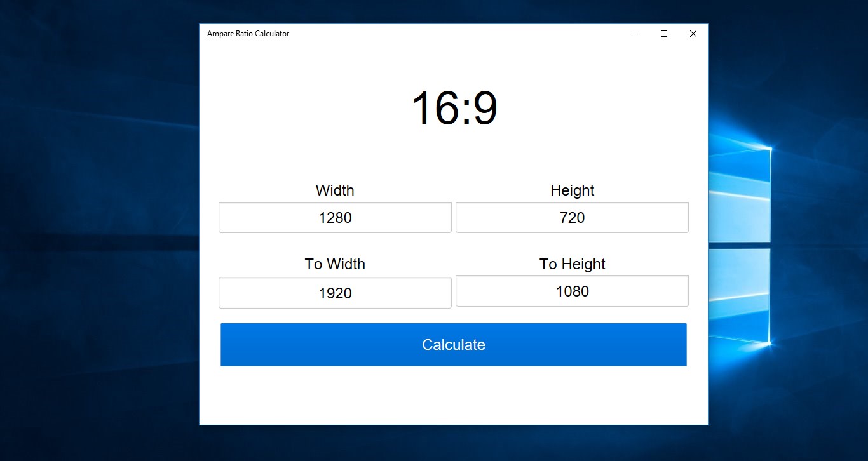Click the value 1080 in To Height field
This screenshot has width=868, height=461.
click(x=571, y=291)
